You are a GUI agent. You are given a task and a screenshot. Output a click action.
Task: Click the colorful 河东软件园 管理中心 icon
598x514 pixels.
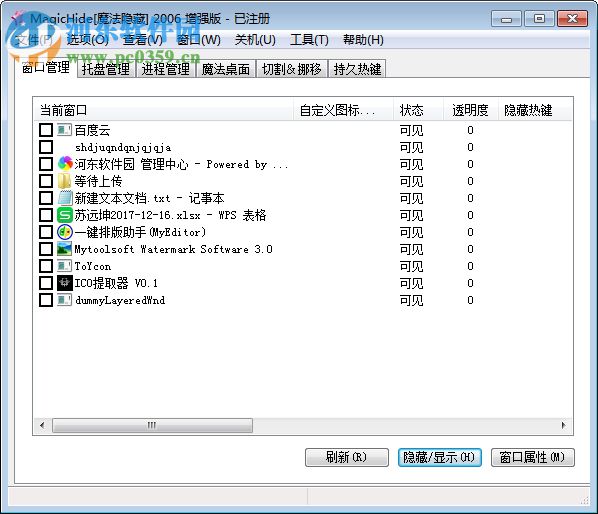(65, 164)
